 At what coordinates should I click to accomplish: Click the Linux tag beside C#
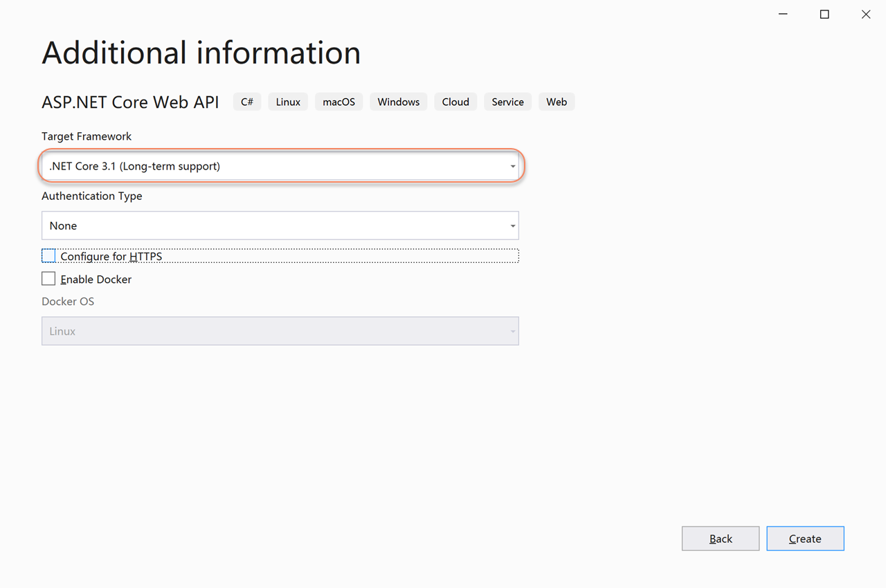pyautogui.click(x=288, y=102)
